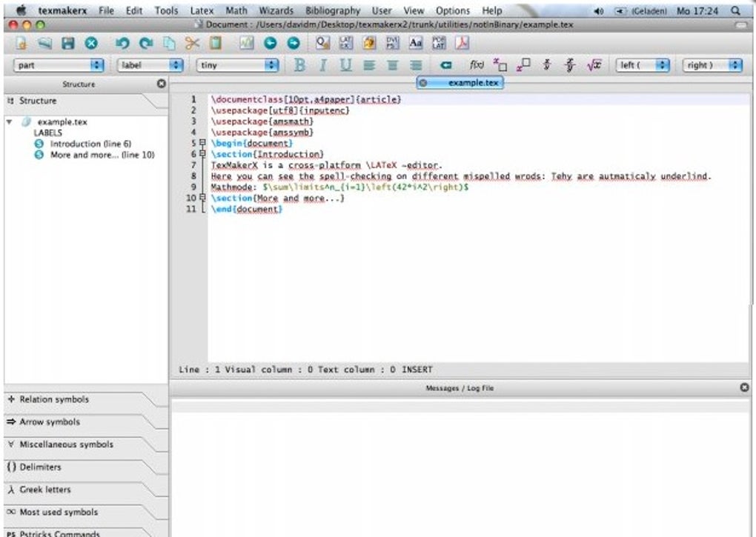
Task: Open the Wizards menu
Action: click(x=276, y=10)
